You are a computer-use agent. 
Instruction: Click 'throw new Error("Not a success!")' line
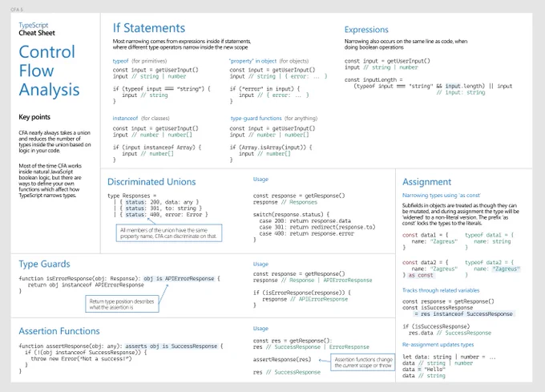(81, 359)
